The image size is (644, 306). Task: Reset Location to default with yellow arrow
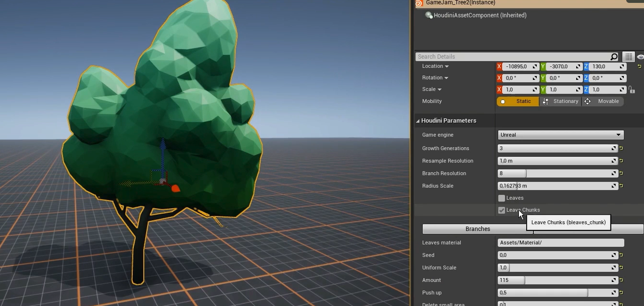pyautogui.click(x=639, y=66)
